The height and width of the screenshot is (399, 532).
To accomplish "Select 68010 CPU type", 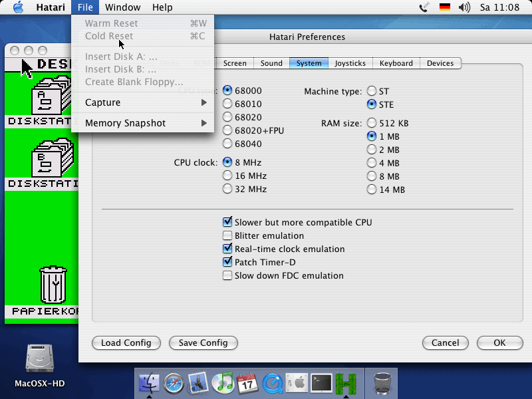I will [x=242, y=104].
